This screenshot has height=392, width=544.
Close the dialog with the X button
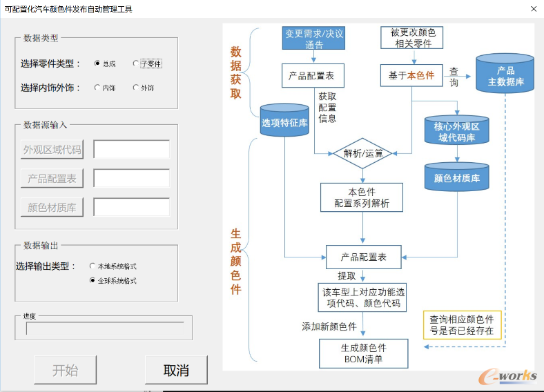[534, 9]
